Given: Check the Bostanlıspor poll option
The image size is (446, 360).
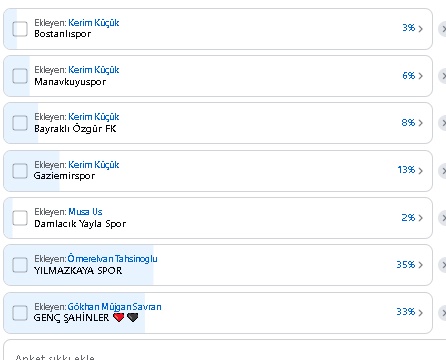Looking at the screenshot, I should tap(20, 29).
